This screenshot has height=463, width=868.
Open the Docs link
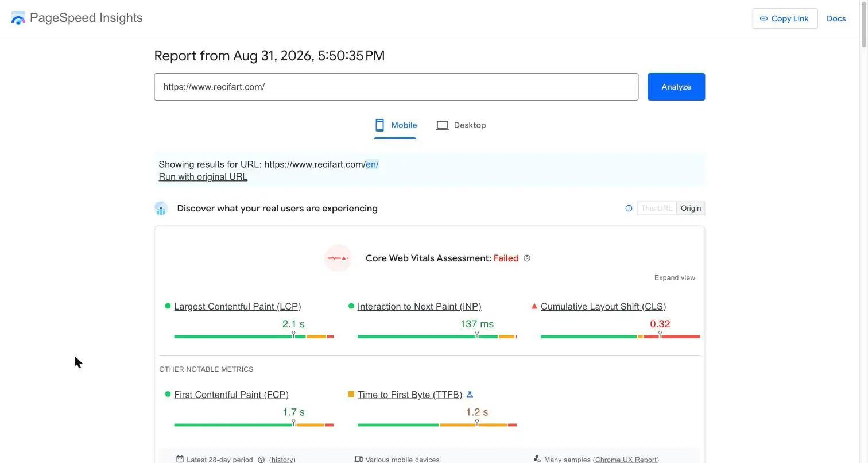tap(836, 18)
